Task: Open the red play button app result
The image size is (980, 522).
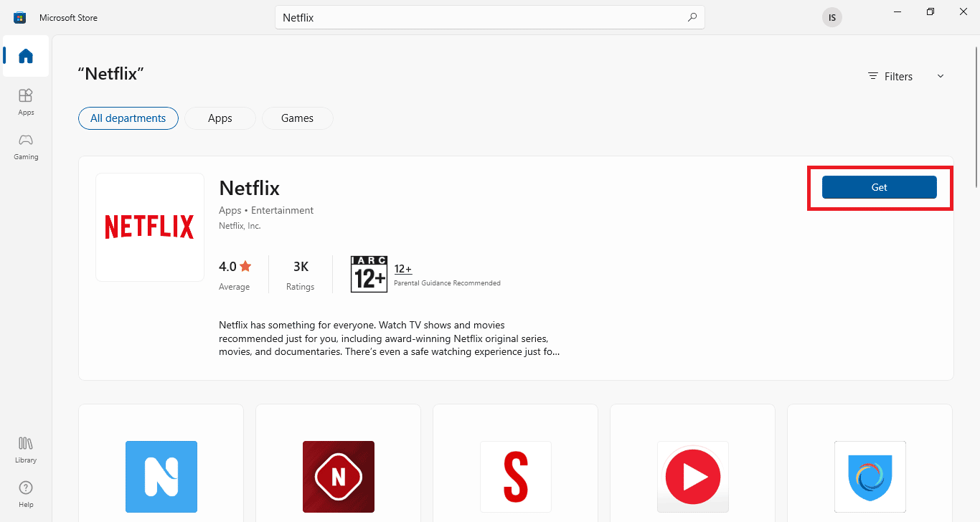Action: coord(693,477)
